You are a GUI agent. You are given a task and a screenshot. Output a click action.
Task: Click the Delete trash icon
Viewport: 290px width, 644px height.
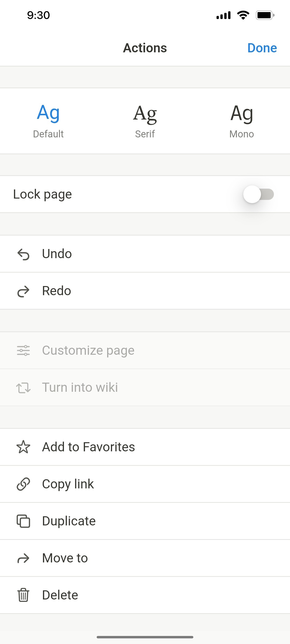[x=24, y=595]
